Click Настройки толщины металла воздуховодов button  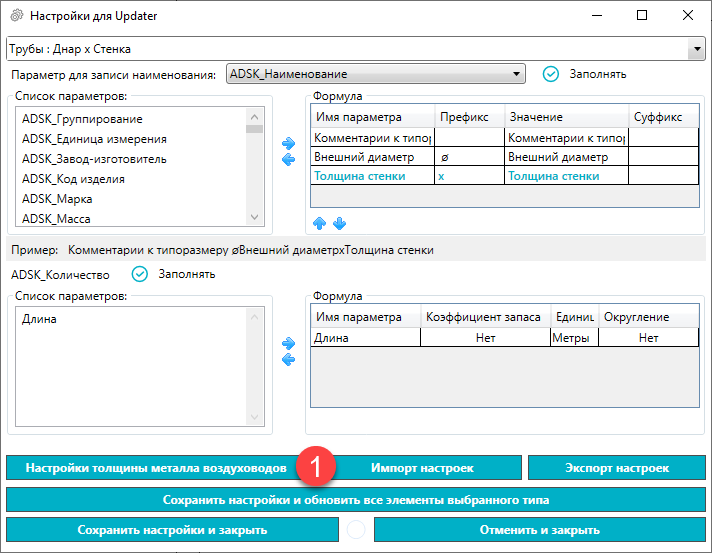[x=156, y=468]
